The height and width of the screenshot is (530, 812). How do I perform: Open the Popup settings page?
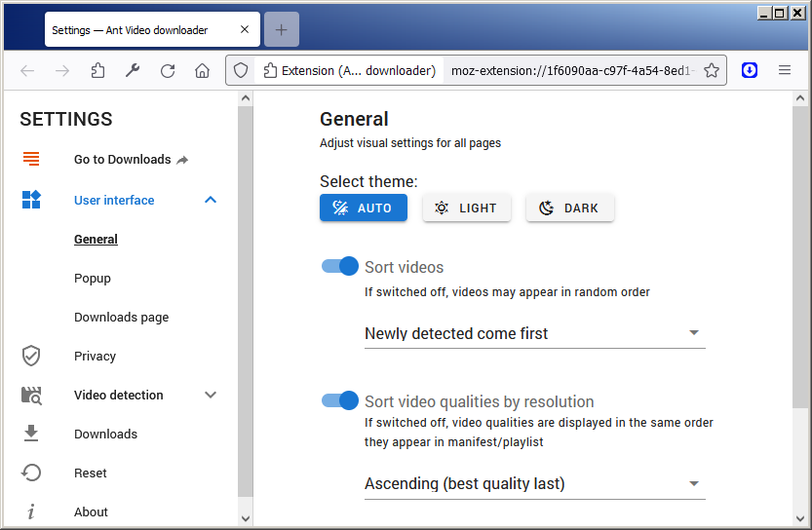point(93,279)
